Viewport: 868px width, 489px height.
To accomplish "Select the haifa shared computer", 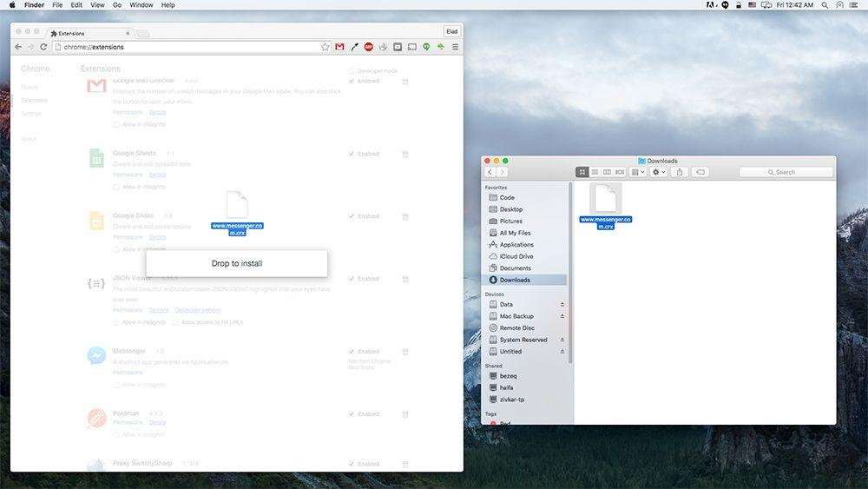I will pos(506,387).
